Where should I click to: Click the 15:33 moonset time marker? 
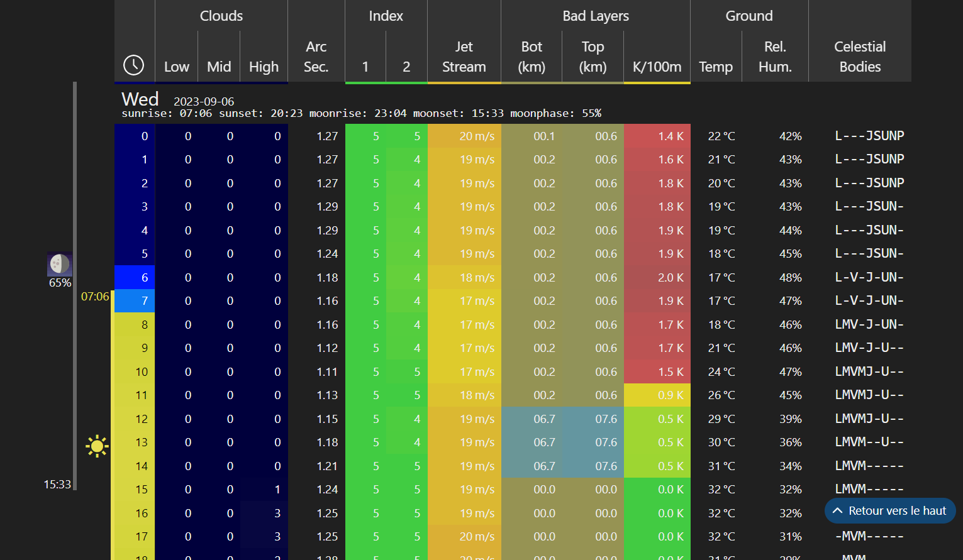tap(57, 485)
